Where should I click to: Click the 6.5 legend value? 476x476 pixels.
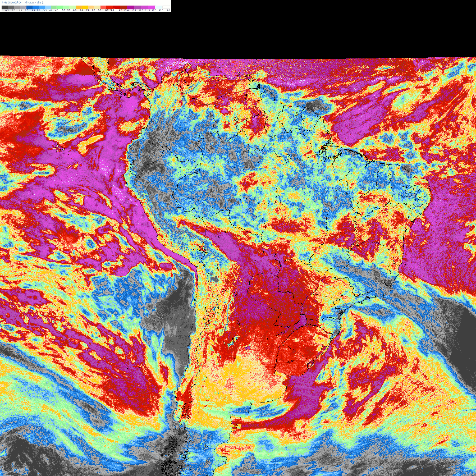[81, 10]
